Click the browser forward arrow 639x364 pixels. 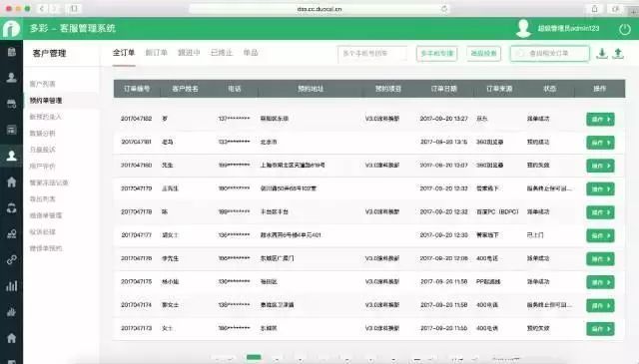pos(54,9)
